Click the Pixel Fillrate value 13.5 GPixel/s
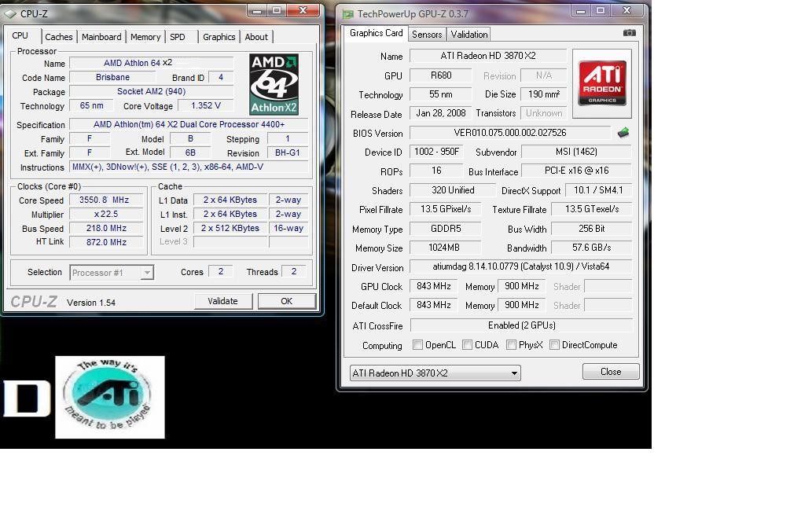812x518 pixels. point(446,209)
